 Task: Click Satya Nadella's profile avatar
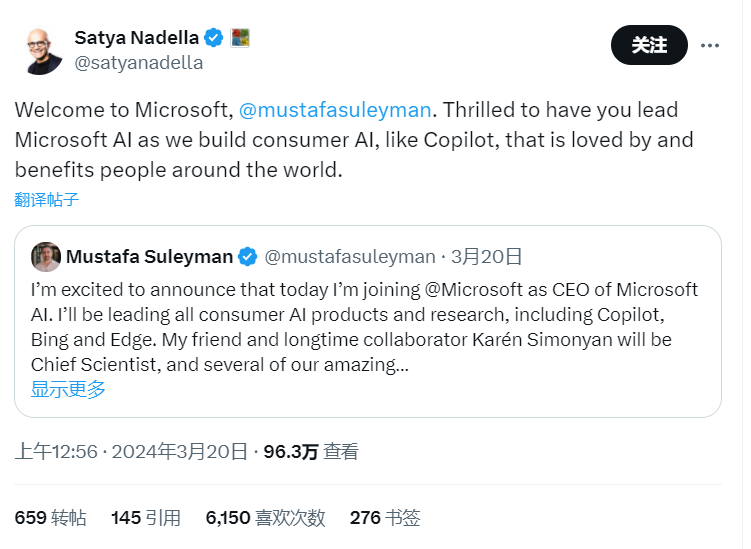click(42, 50)
